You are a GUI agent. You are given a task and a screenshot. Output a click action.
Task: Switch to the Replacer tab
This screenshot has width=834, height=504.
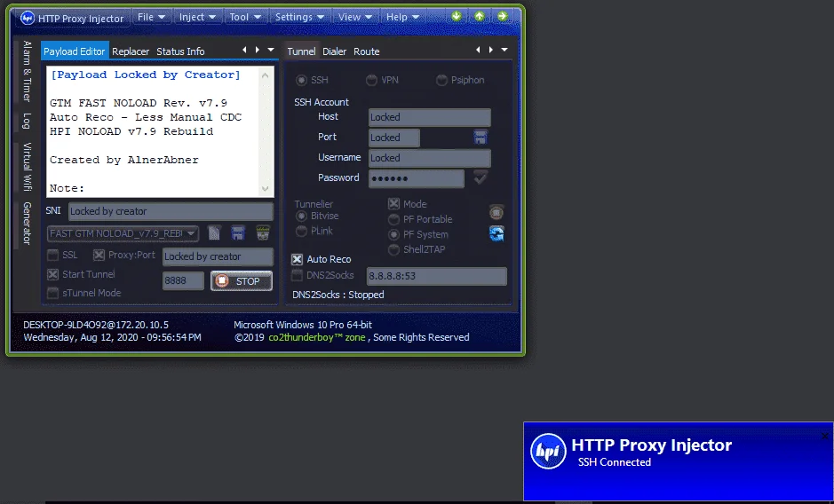coord(131,51)
